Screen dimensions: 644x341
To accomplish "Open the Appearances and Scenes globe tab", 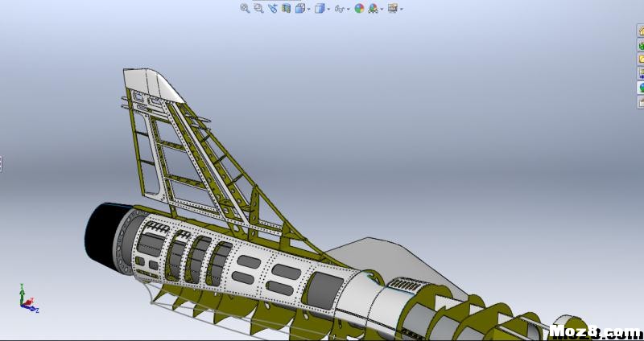I will point(640,88).
